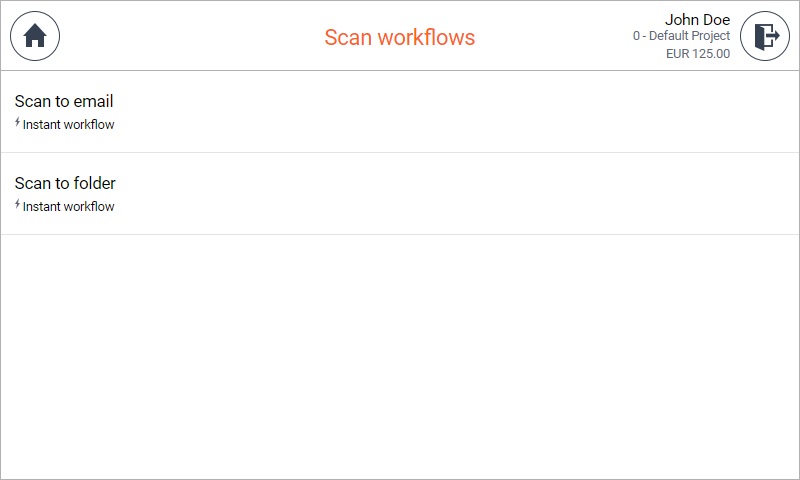This screenshot has width=800, height=480.
Task: Click the EUR 125.00 balance
Action: pos(697,54)
